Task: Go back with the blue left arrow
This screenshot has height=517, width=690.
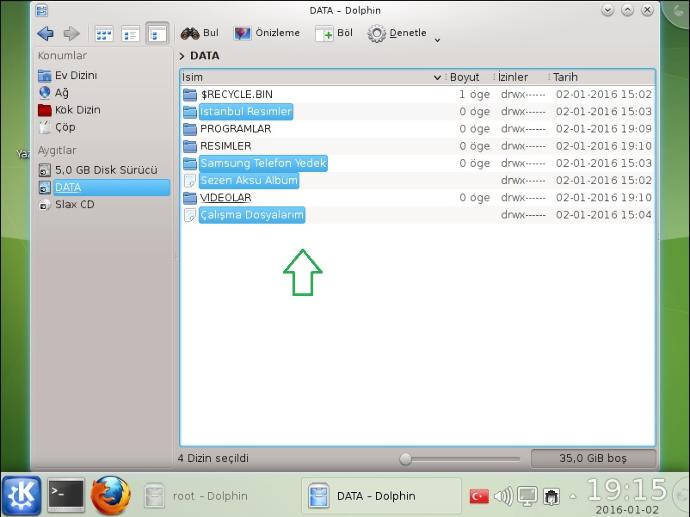Action: [x=46, y=33]
